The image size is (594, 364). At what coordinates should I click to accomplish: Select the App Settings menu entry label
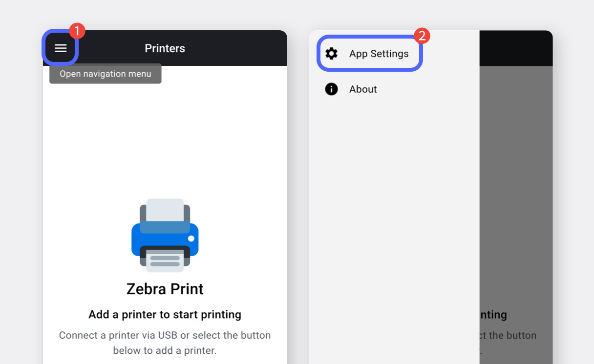tap(379, 54)
